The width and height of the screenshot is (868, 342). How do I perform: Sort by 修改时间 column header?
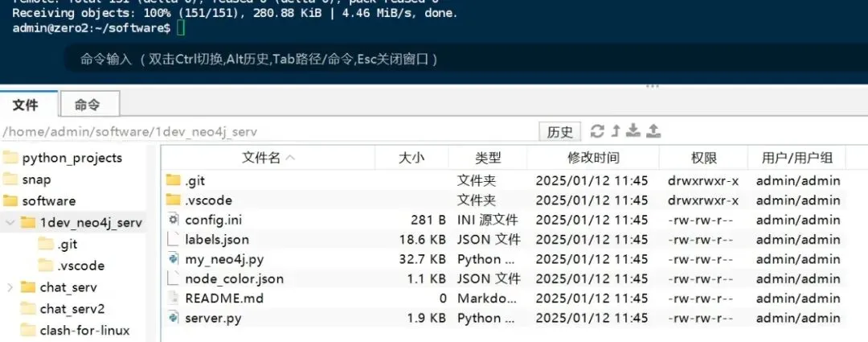coord(593,158)
